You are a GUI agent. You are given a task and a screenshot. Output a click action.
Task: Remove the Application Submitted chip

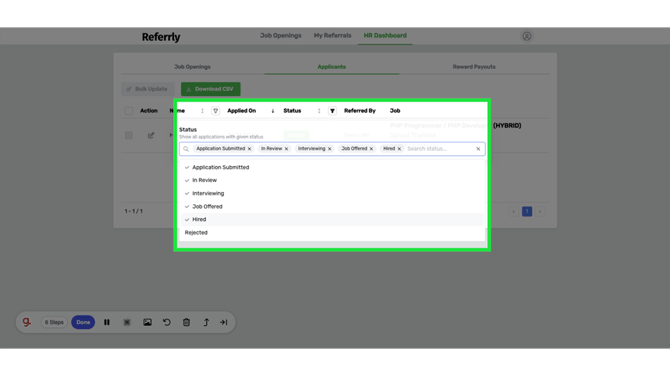tap(250, 149)
